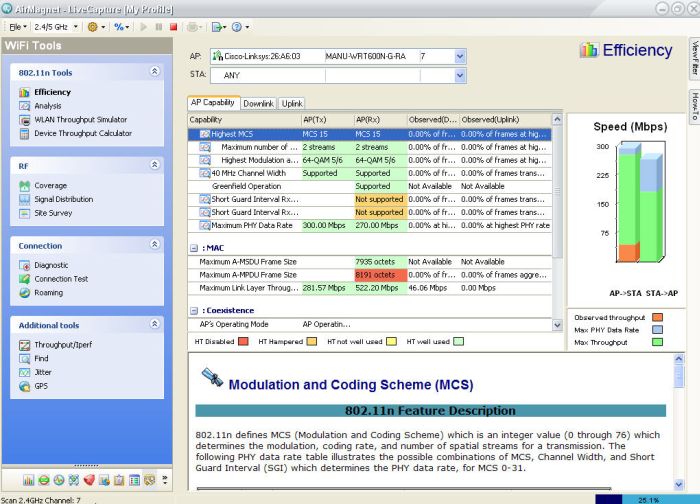Click the description pane scroll down arrow
The width and height of the screenshot is (700, 504).
pyautogui.click(x=679, y=484)
